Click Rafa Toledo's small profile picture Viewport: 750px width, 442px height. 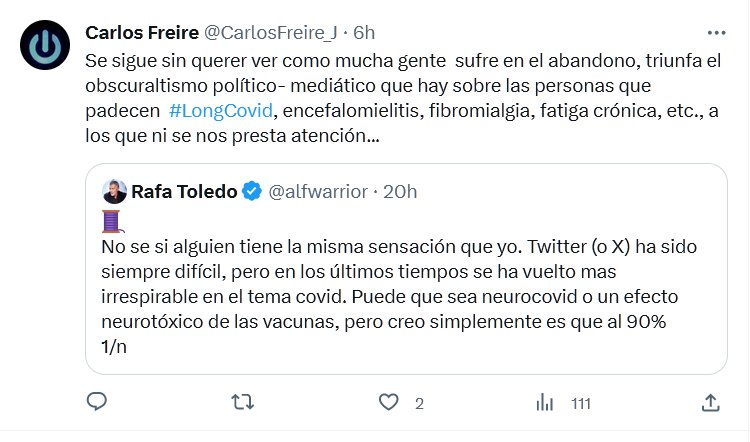pyautogui.click(x=114, y=190)
